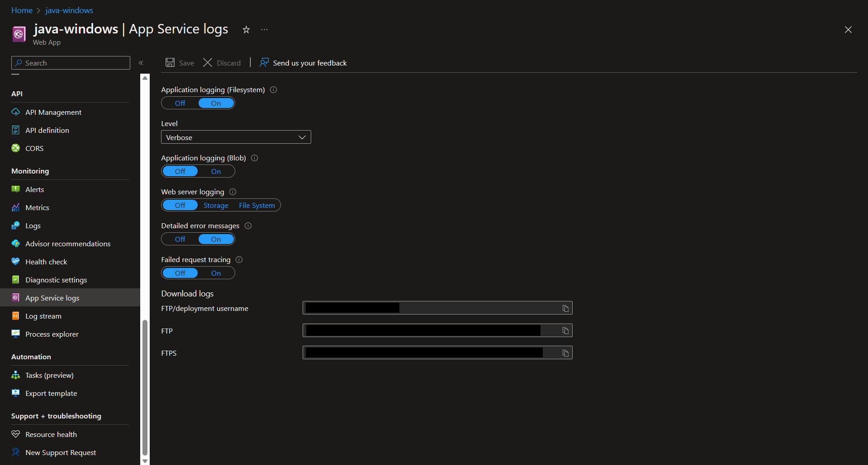This screenshot has width=868, height=465.
Task: Set Web server logging to Storage
Action: click(x=216, y=205)
